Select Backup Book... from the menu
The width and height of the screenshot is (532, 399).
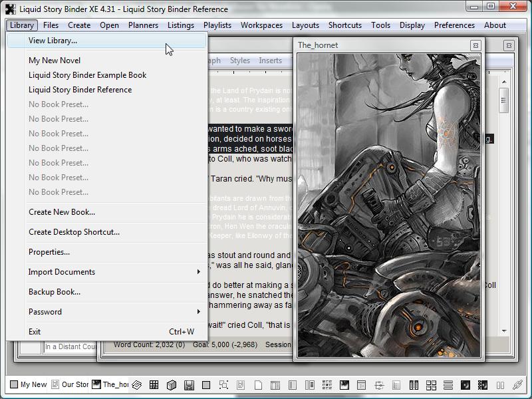coord(55,292)
